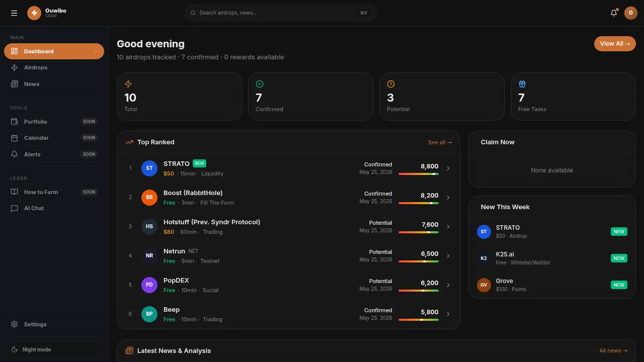The width and height of the screenshot is (644, 362).
Task: Click the Potential card clock icon
Action: point(391,84)
